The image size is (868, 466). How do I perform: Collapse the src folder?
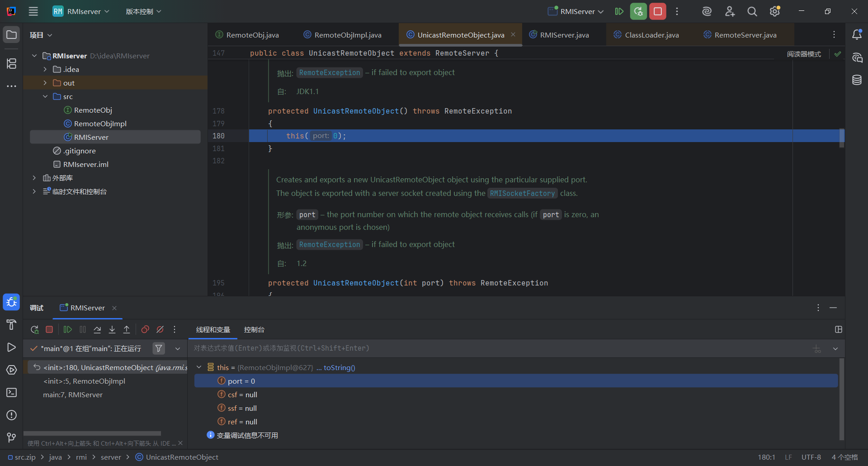(x=45, y=96)
